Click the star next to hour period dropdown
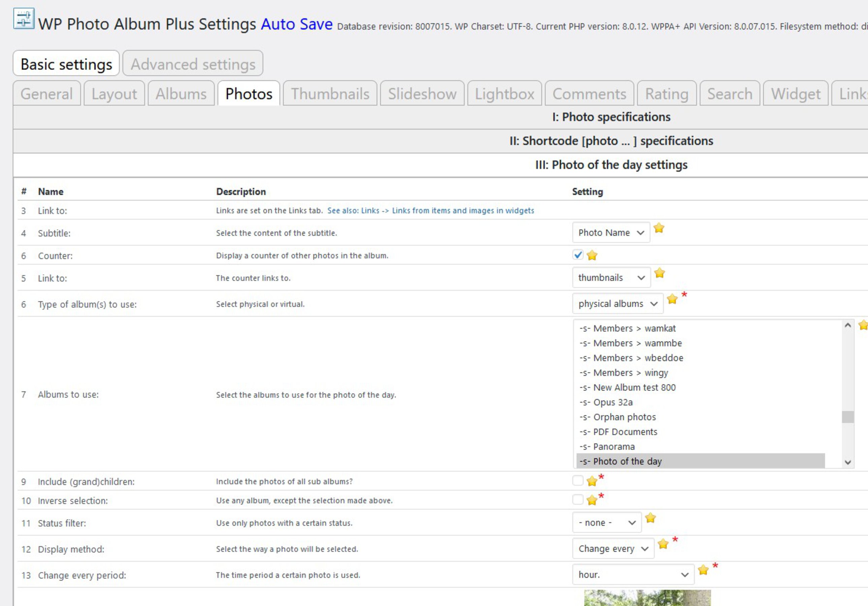This screenshot has width=868, height=606. point(703,570)
